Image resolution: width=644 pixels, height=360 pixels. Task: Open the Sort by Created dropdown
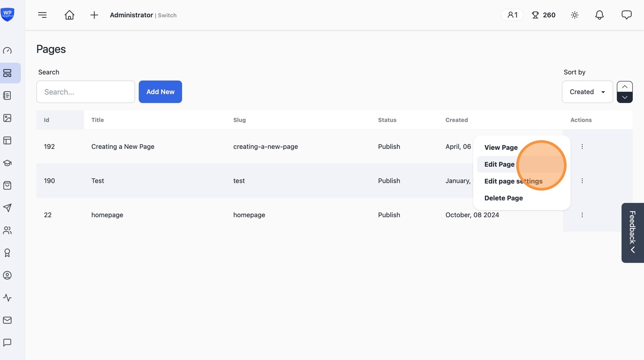click(x=587, y=92)
